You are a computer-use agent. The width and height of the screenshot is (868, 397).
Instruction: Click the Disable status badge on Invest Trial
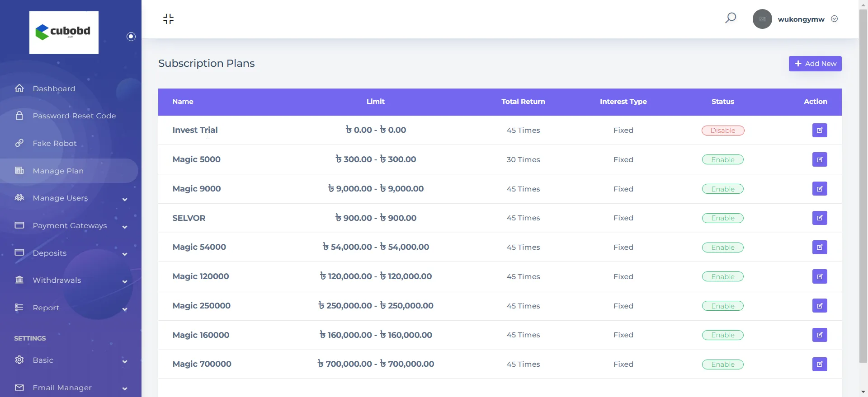point(722,131)
